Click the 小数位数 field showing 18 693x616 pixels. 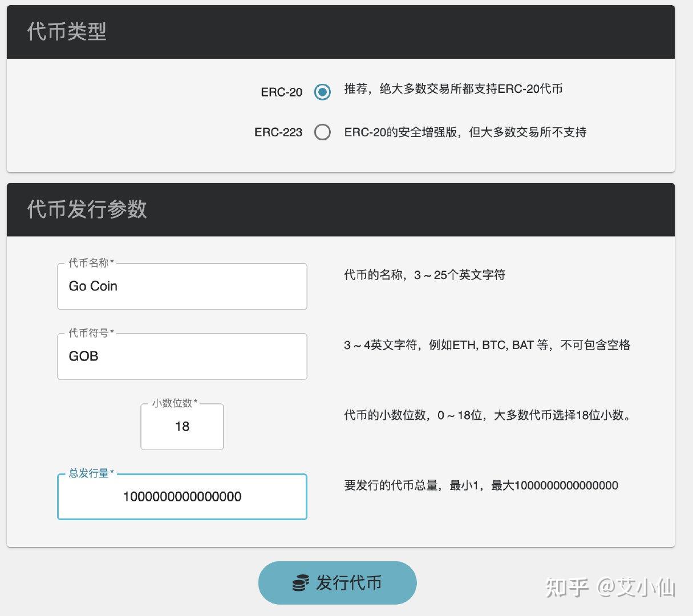(x=182, y=427)
